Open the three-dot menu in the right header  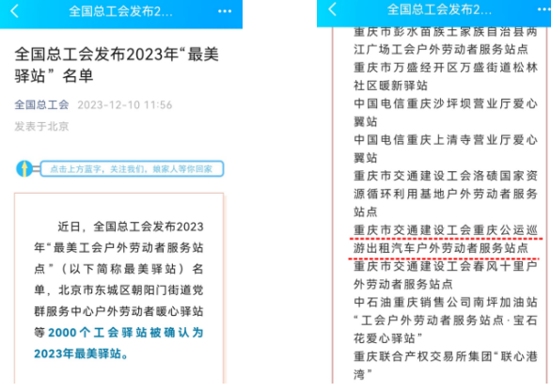click(x=544, y=9)
